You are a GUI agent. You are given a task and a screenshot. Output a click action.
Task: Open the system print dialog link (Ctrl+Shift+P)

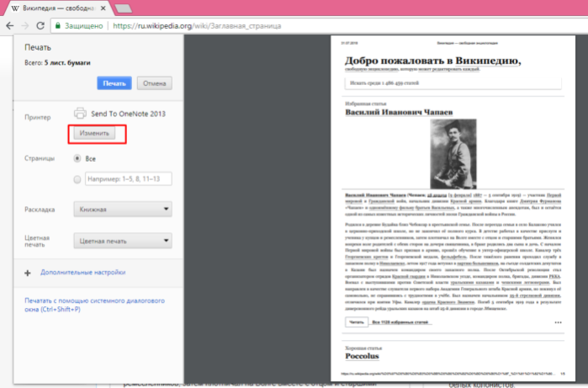coord(94,305)
